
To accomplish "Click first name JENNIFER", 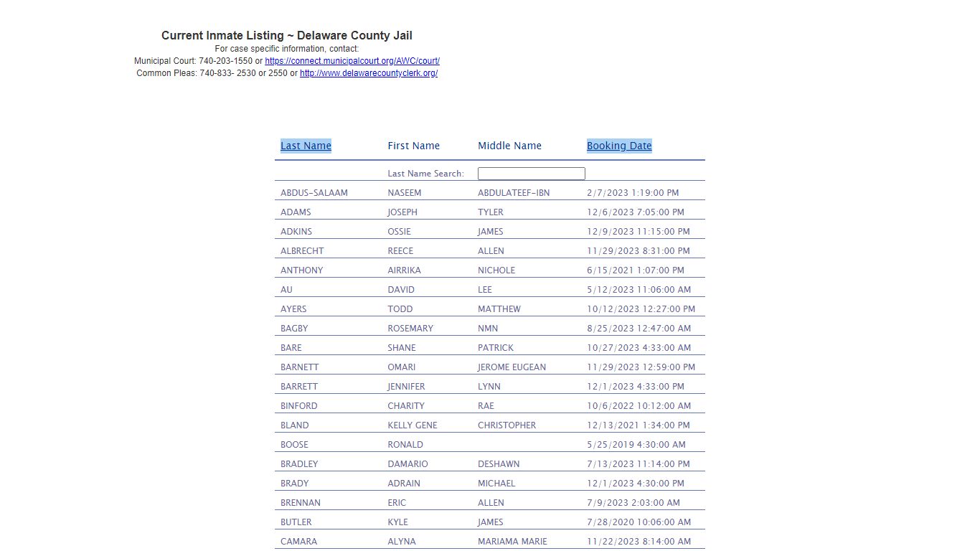I will [x=407, y=387].
